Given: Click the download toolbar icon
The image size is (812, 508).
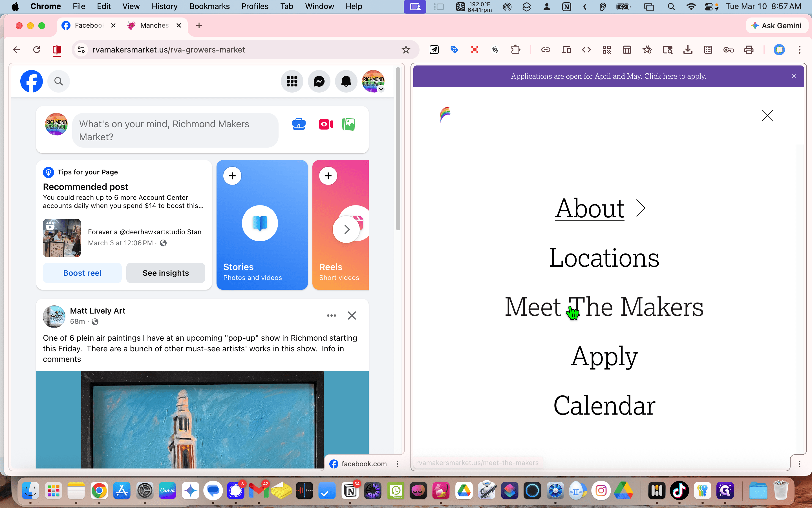Looking at the screenshot, I should [x=688, y=50].
